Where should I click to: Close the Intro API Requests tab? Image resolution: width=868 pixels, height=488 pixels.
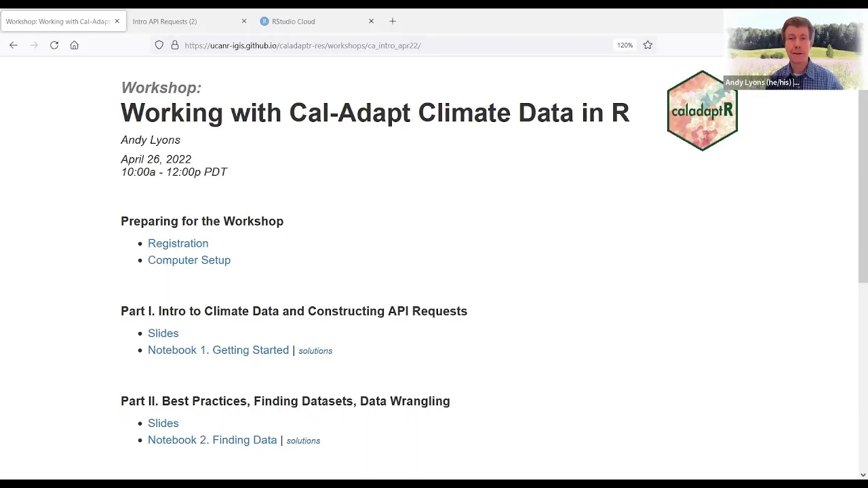244,21
